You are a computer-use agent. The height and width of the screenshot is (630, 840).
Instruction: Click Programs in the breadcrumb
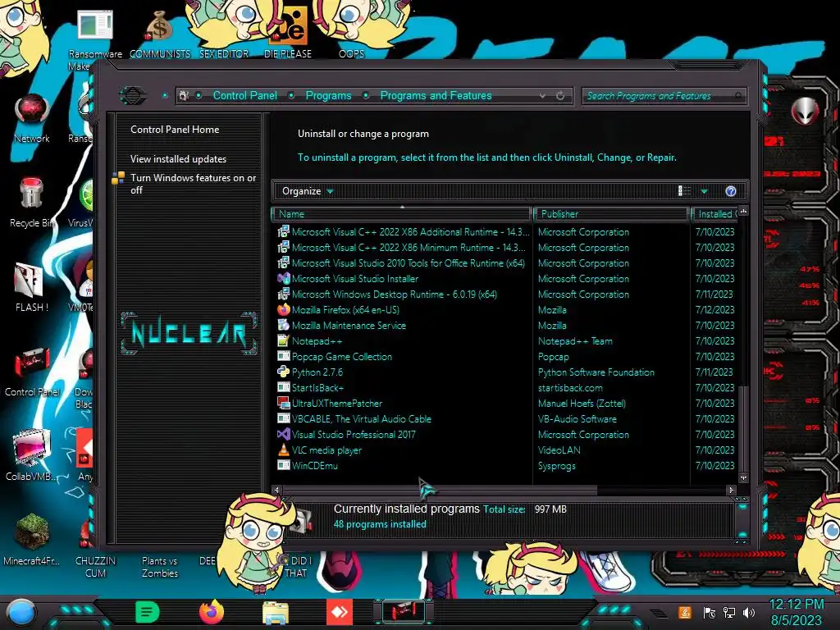[x=328, y=95]
